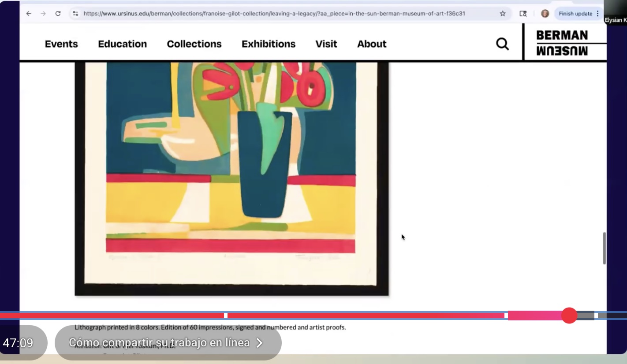
Task: Open the About navigation menu
Action: click(372, 44)
